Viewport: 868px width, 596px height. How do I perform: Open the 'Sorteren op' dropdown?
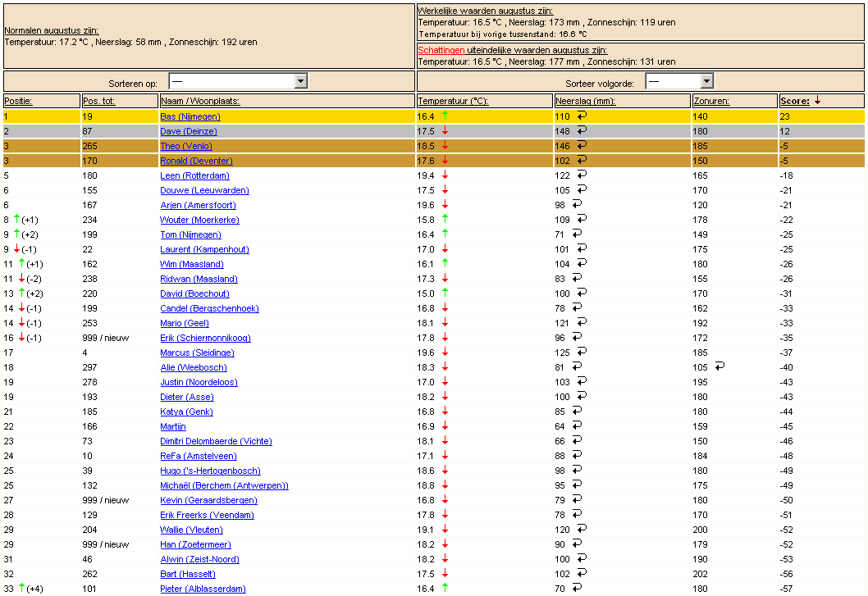(238, 81)
